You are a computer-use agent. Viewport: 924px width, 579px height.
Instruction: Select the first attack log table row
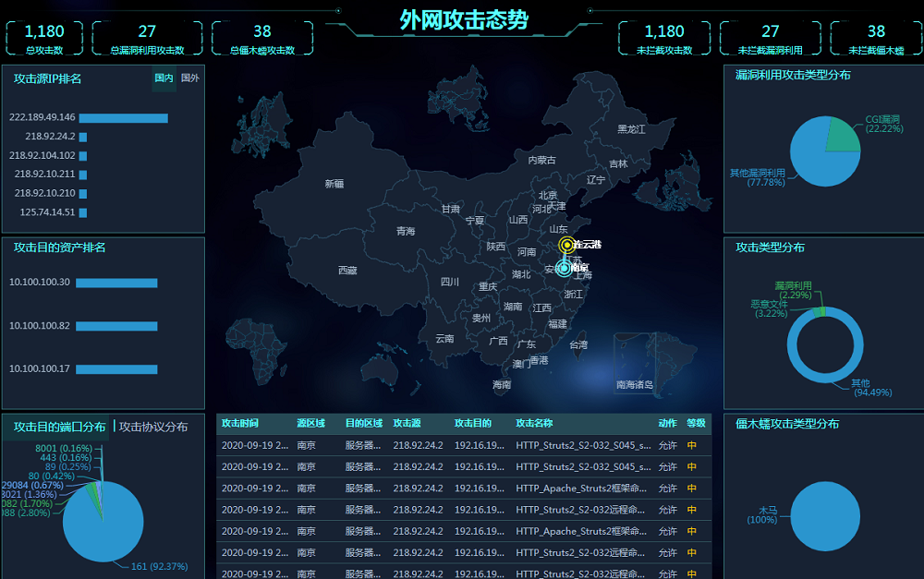point(462,445)
